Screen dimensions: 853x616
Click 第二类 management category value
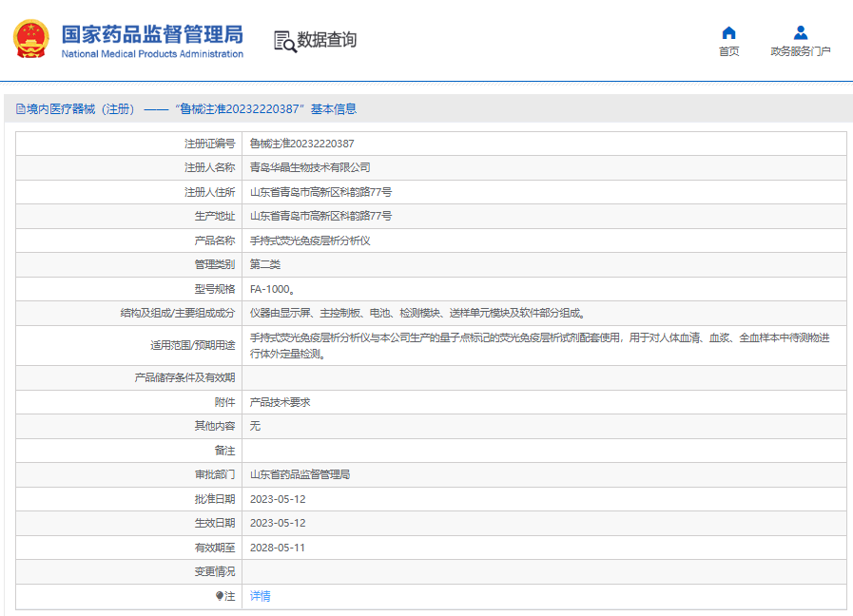coord(265,264)
